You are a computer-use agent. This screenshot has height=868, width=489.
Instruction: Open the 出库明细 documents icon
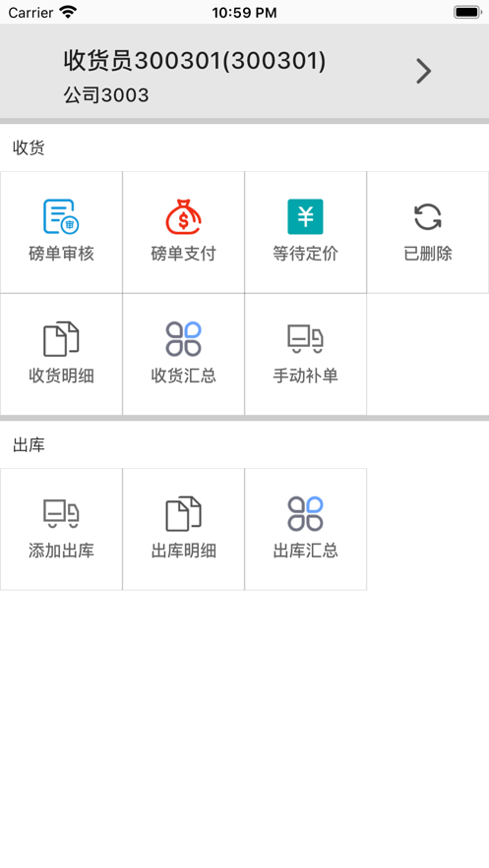183,513
